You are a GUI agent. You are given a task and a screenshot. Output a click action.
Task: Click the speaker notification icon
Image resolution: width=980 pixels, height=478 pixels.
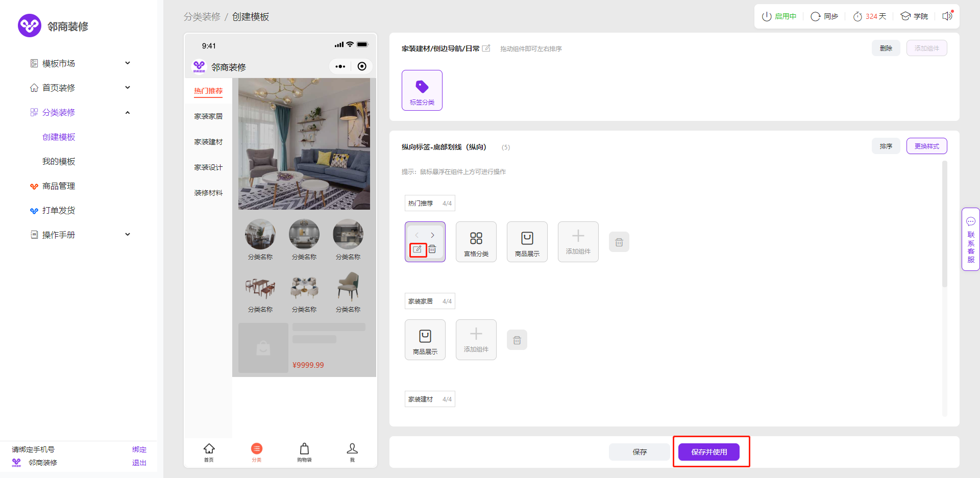(x=947, y=16)
